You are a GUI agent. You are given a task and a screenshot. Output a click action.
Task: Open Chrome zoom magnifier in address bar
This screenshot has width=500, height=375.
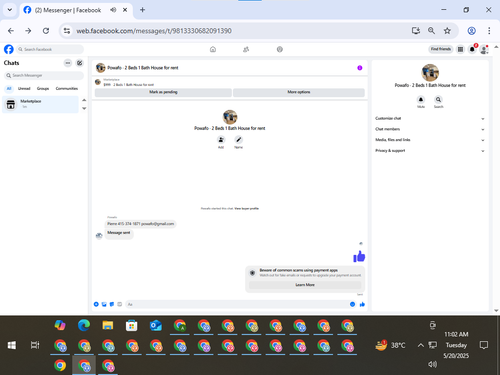[431, 31]
